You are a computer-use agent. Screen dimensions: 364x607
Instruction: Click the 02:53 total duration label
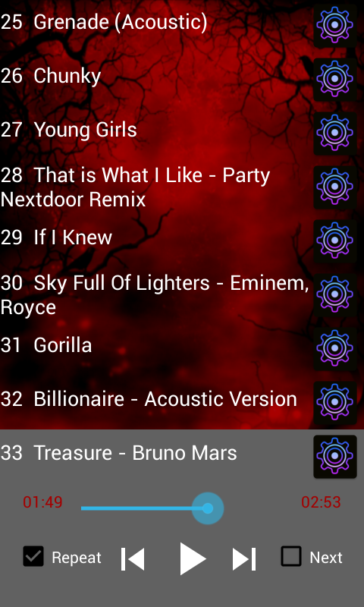(x=321, y=502)
